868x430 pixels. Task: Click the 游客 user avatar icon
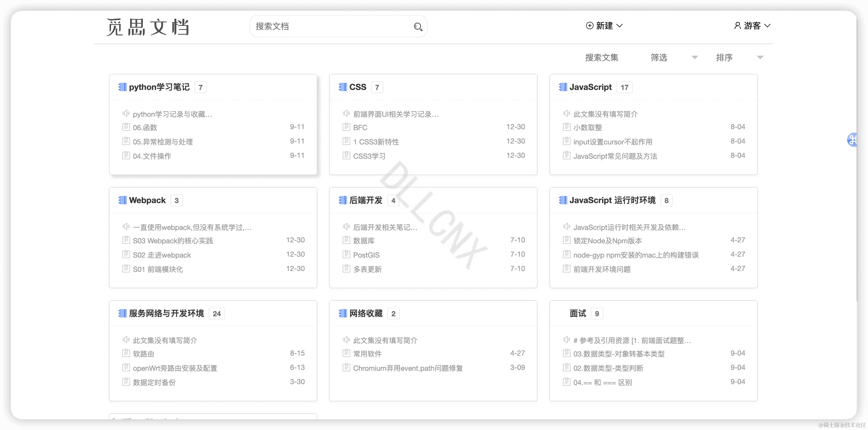tap(737, 26)
